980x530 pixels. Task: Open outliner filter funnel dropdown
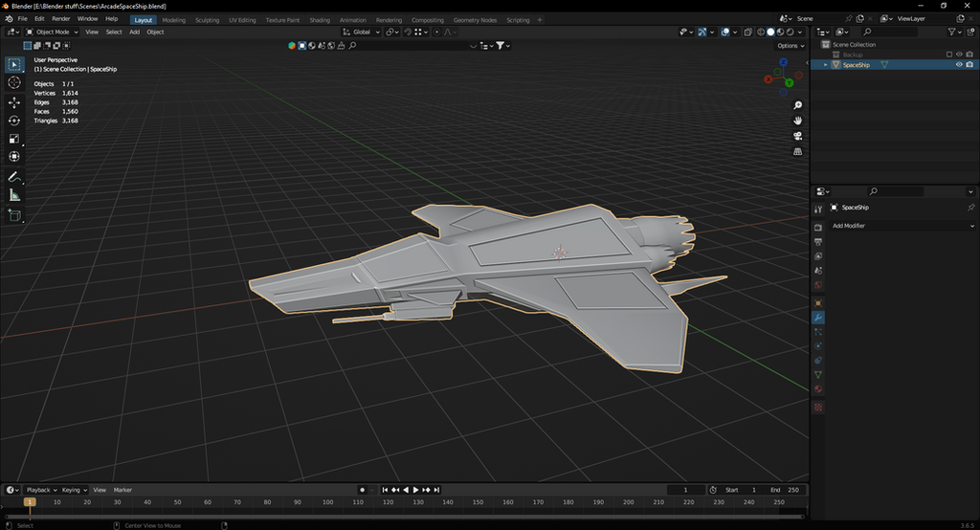coord(954,32)
